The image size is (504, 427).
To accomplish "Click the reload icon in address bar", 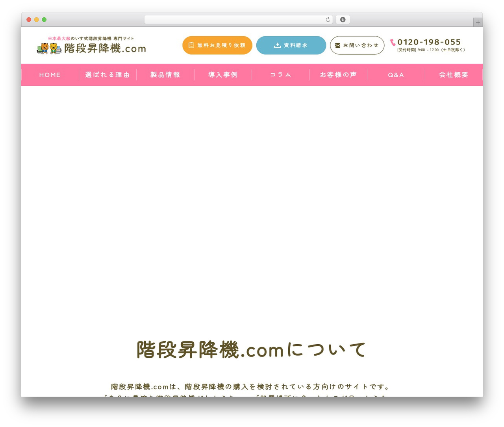I will tap(328, 20).
